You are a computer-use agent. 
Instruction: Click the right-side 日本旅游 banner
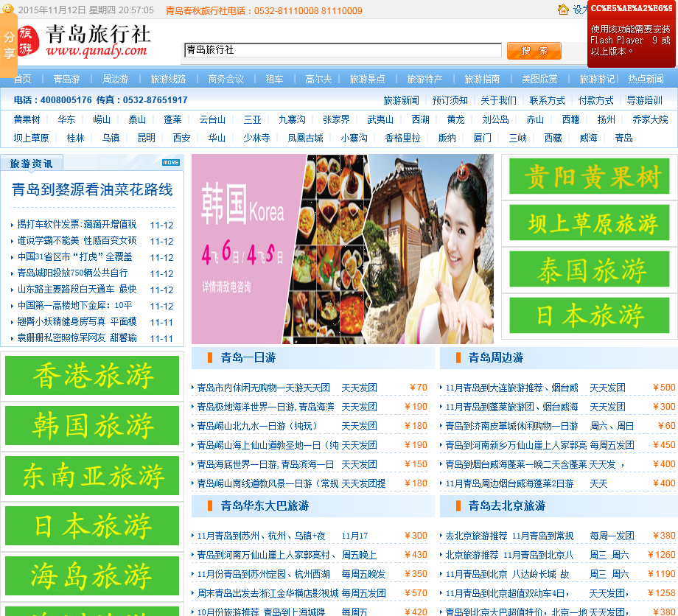tap(590, 315)
